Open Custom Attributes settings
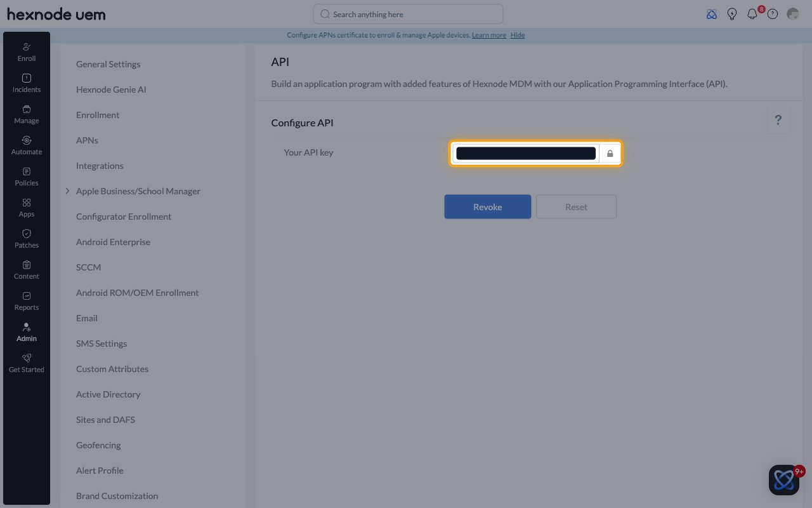812x508 pixels. click(x=112, y=369)
